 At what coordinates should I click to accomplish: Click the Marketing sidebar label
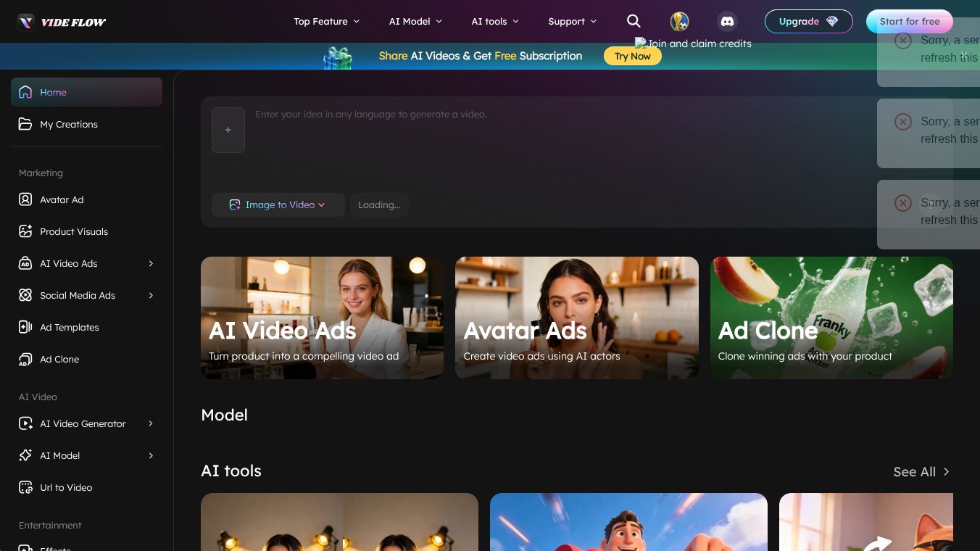pos(41,173)
